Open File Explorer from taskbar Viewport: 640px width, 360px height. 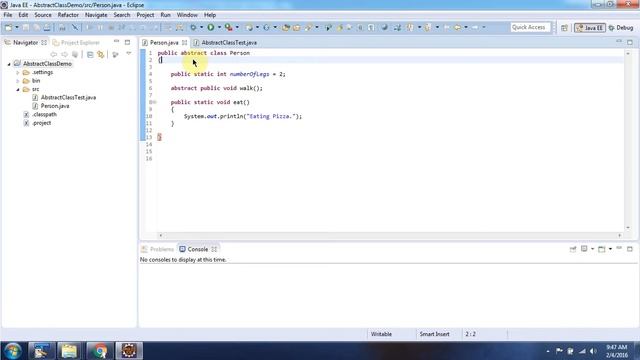(69, 351)
